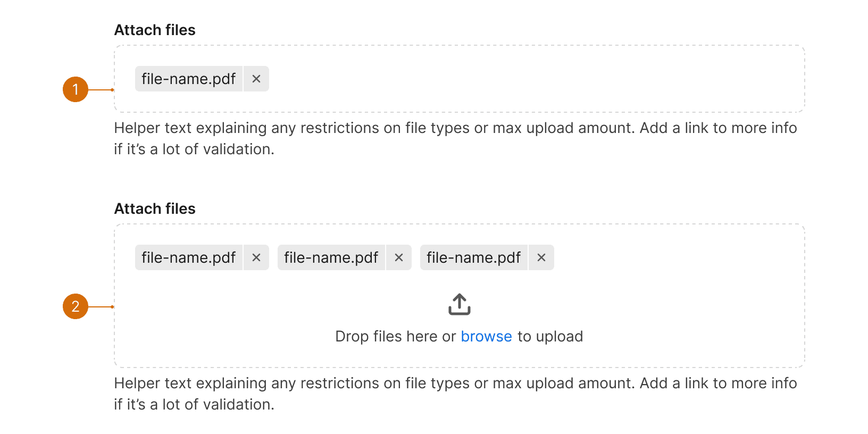
Task: Click the top 'Attach files' label
Action: [x=155, y=30]
